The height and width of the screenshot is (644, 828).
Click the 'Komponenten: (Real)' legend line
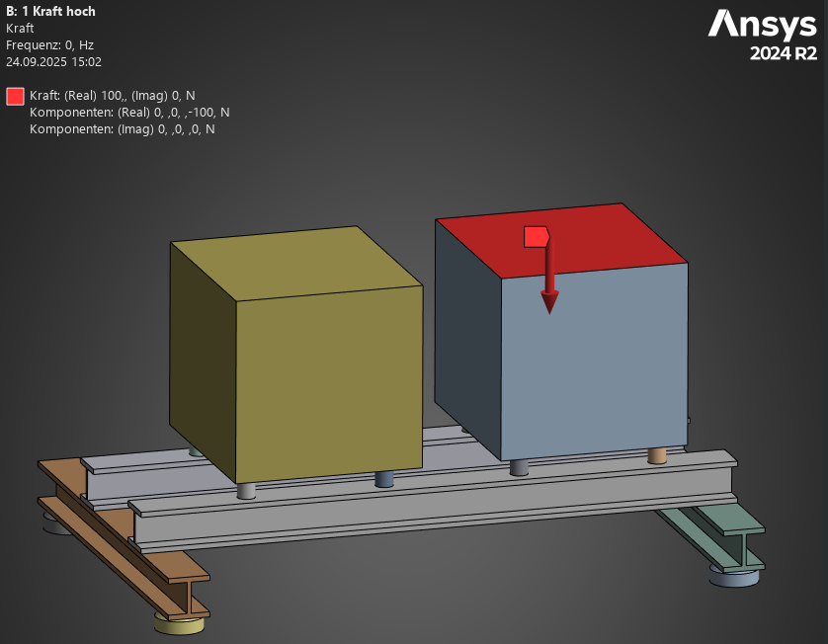(x=129, y=113)
